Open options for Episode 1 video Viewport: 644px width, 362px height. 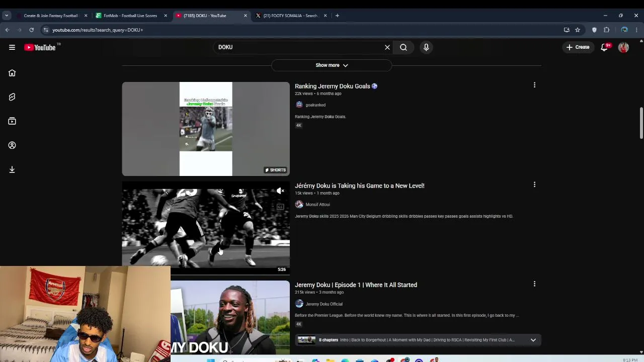point(534,284)
